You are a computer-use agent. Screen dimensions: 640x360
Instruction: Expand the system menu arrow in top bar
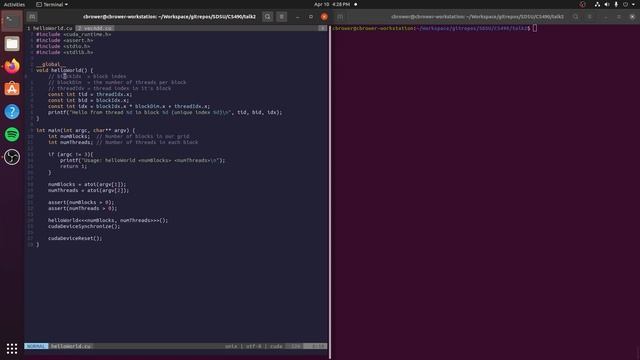633,4
